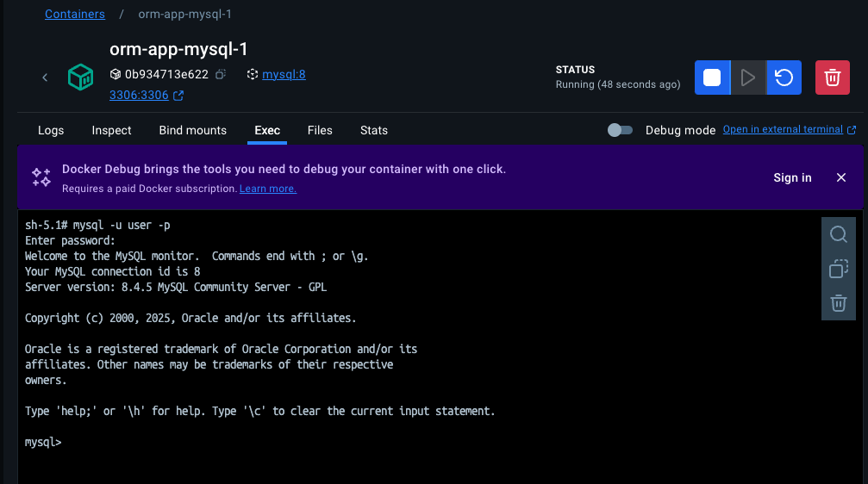Click the sparkles icon in Docker Debug banner
Viewport: 868px width, 484px height.
(x=41, y=177)
